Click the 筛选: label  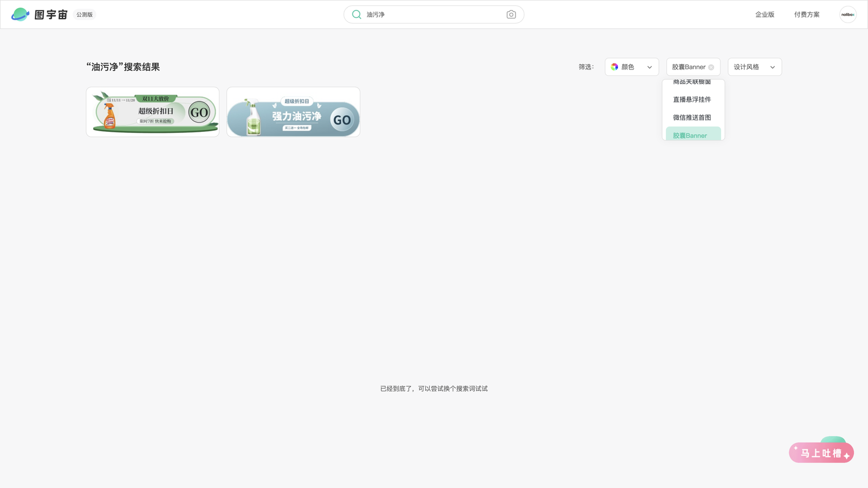[x=586, y=67]
